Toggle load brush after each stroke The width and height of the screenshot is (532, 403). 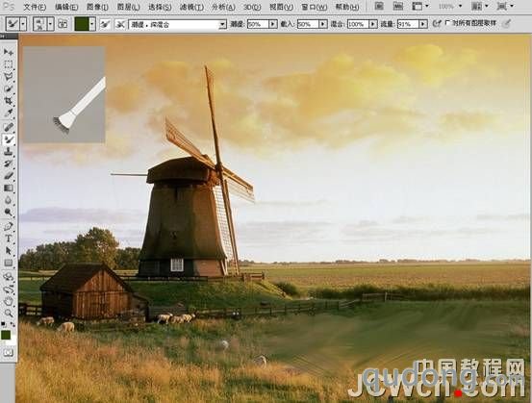coord(105,24)
